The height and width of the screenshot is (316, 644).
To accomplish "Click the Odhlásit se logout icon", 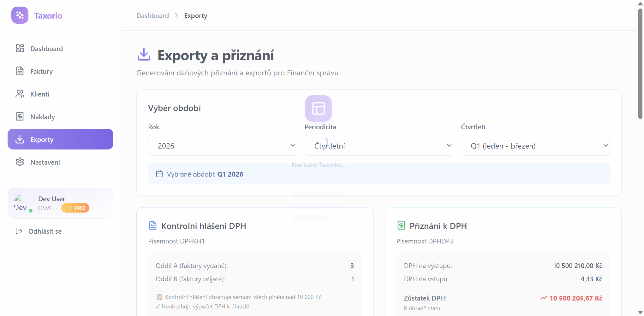I will (19, 231).
